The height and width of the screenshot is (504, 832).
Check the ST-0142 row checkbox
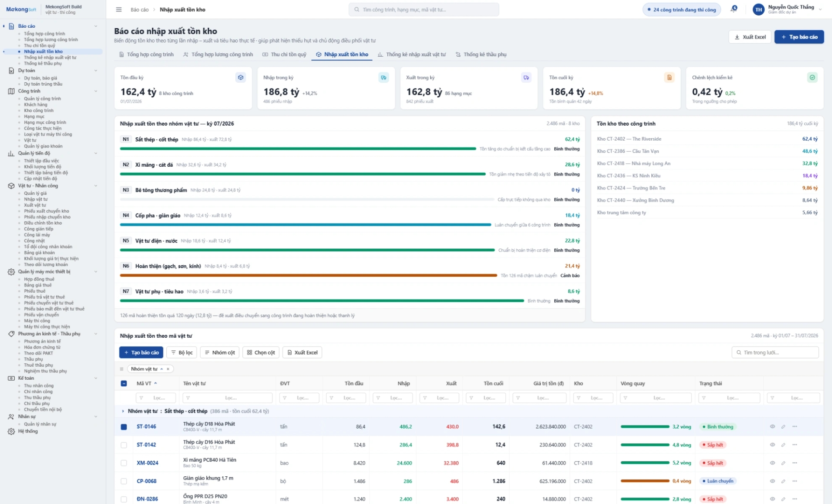[x=124, y=445]
